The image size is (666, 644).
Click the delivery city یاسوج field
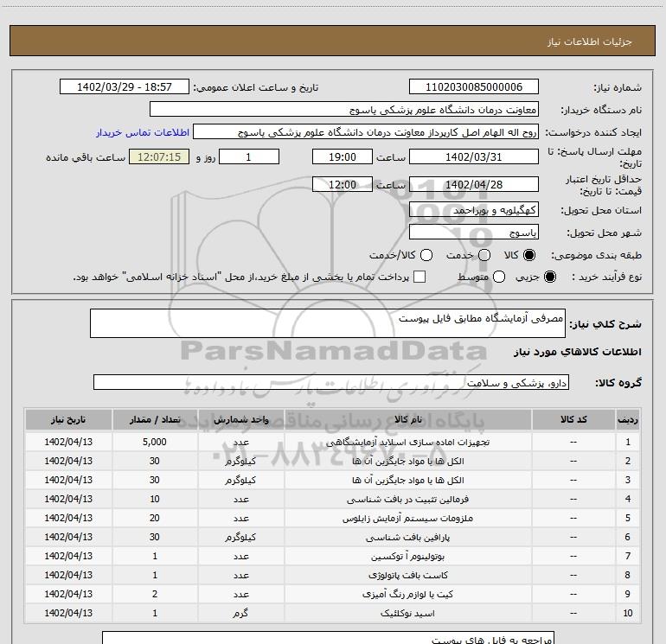(x=473, y=233)
